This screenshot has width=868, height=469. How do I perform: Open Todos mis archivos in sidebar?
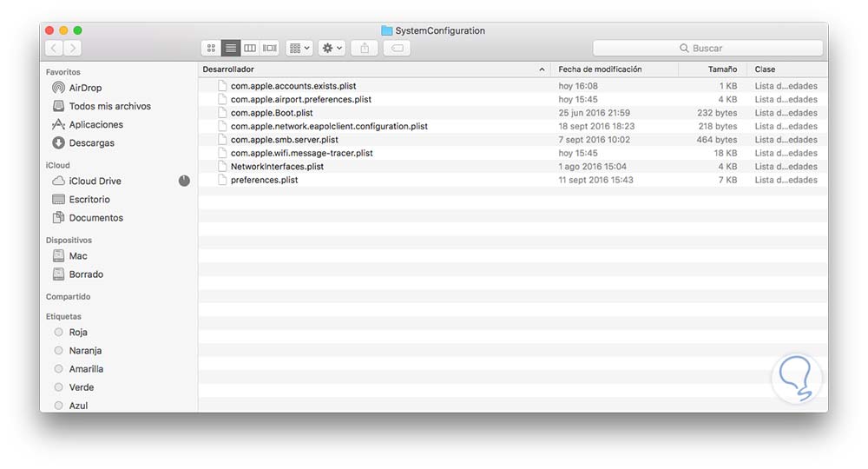click(109, 106)
